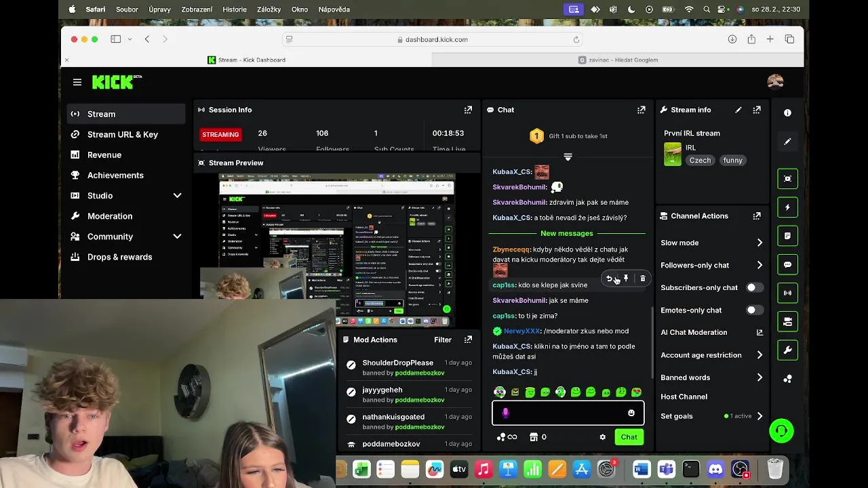Image resolution: width=868 pixels, height=488 pixels.
Task: Open chat settings gear icon
Action: 602,437
